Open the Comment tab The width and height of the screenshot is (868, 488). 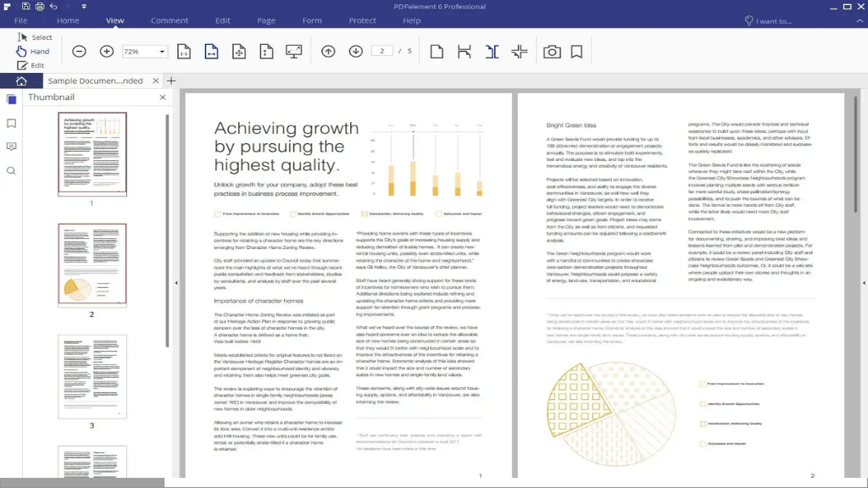click(x=170, y=20)
